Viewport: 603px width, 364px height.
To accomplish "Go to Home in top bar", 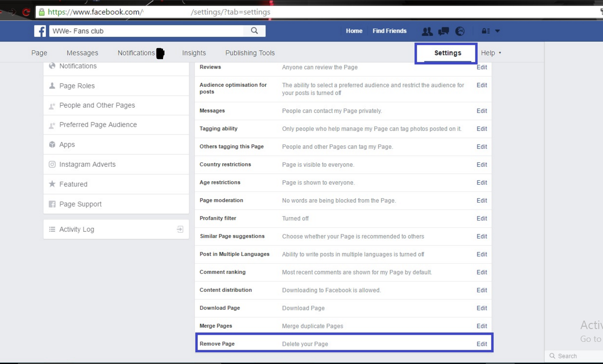I will [354, 31].
